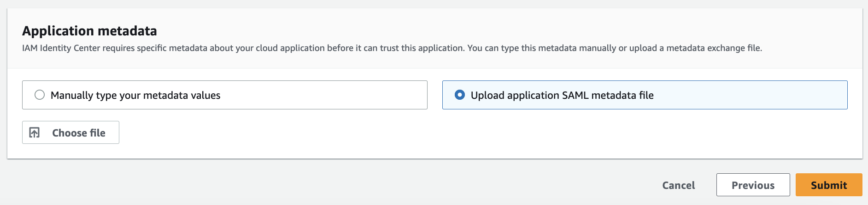The width and height of the screenshot is (868, 205).
Task: Select the 'Manually type your metadata values' radio button
Action: click(40, 95)
